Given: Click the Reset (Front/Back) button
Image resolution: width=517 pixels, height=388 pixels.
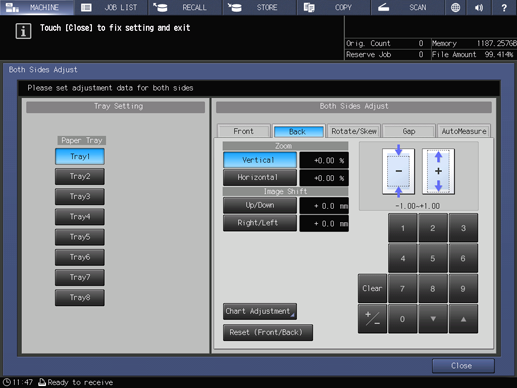Looking at the screenshot, I should point(268,332).
